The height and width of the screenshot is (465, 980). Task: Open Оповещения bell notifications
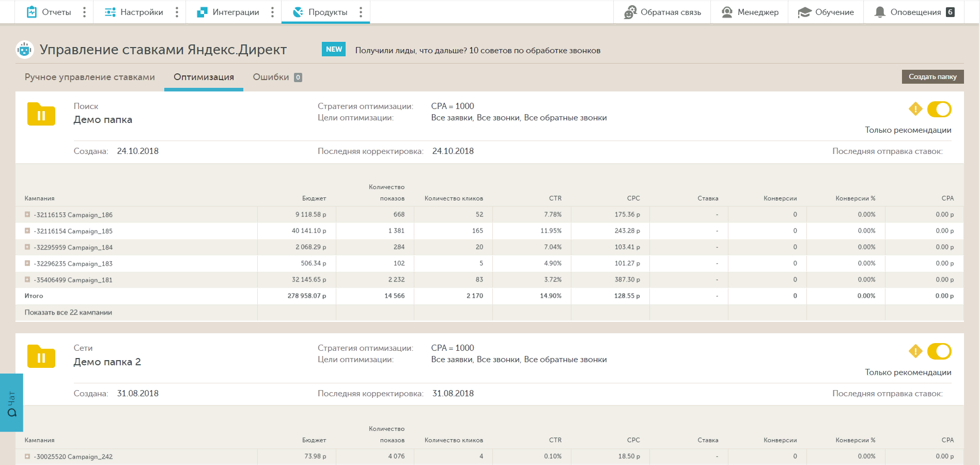coord(914,12)
